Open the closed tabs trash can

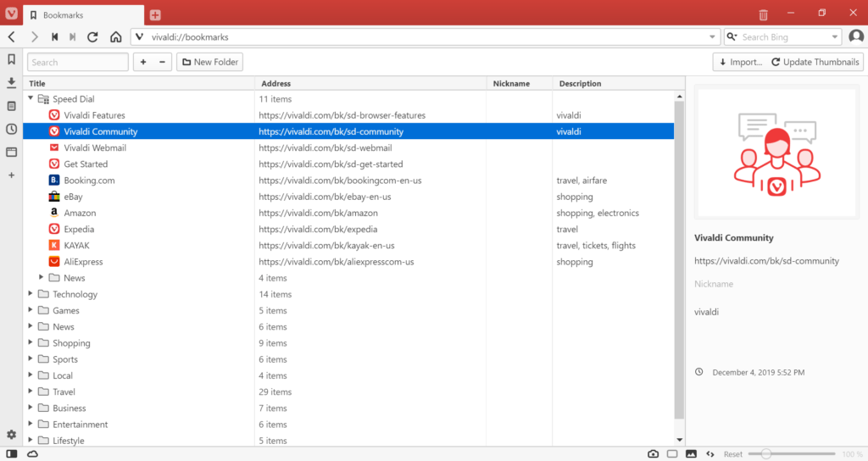click(764, 14)
